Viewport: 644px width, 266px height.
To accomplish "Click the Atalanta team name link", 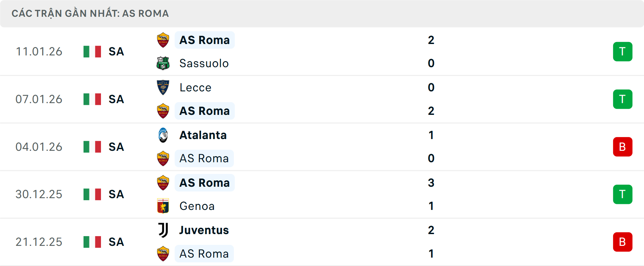I will click(203, 135).
